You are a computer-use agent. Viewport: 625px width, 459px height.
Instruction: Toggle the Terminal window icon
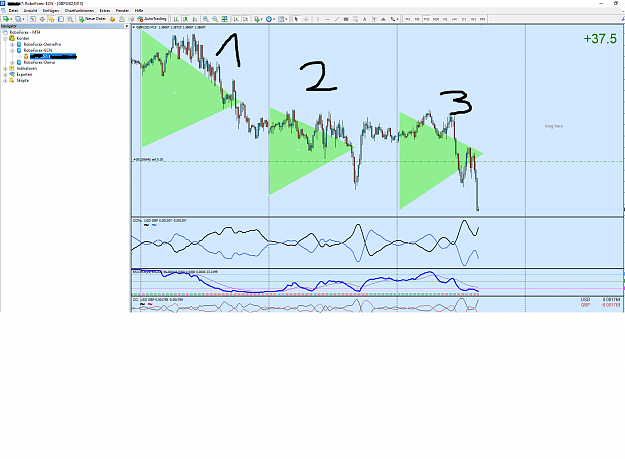point(61,19)
